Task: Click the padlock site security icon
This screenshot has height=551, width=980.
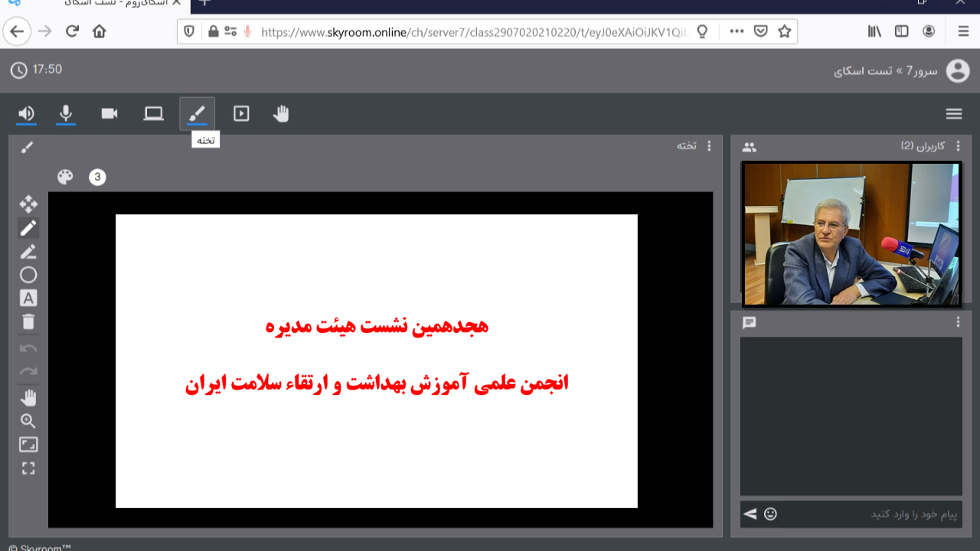Action: click(213, 31)
